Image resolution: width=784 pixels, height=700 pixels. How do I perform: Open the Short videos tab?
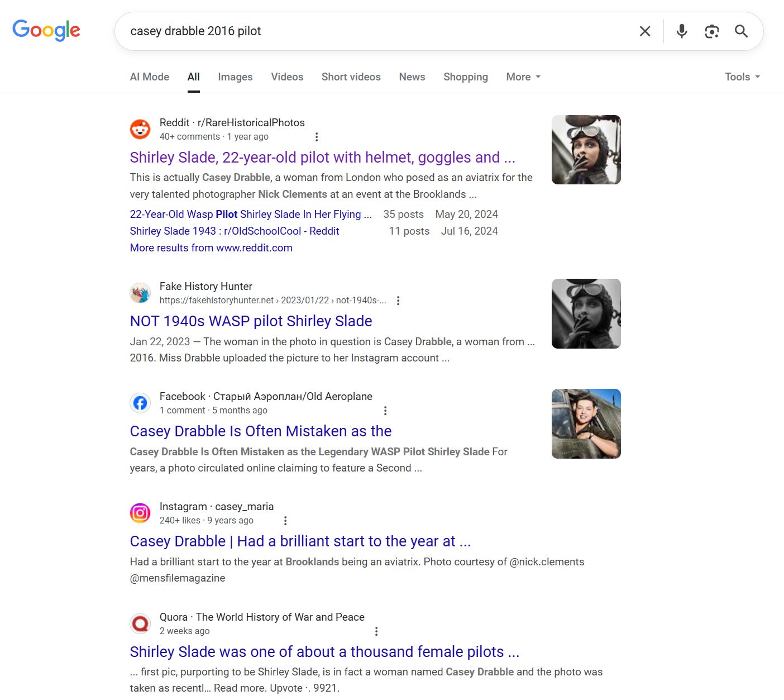351,77
